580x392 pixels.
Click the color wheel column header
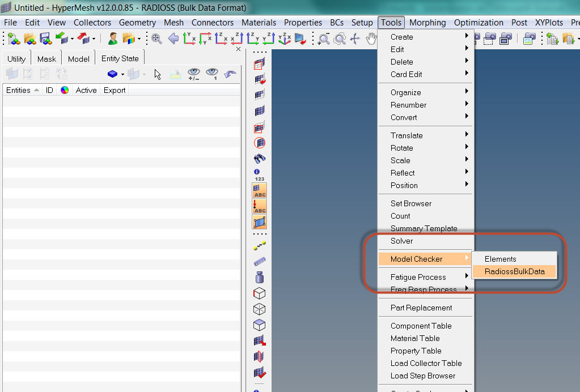pos(65,90)
